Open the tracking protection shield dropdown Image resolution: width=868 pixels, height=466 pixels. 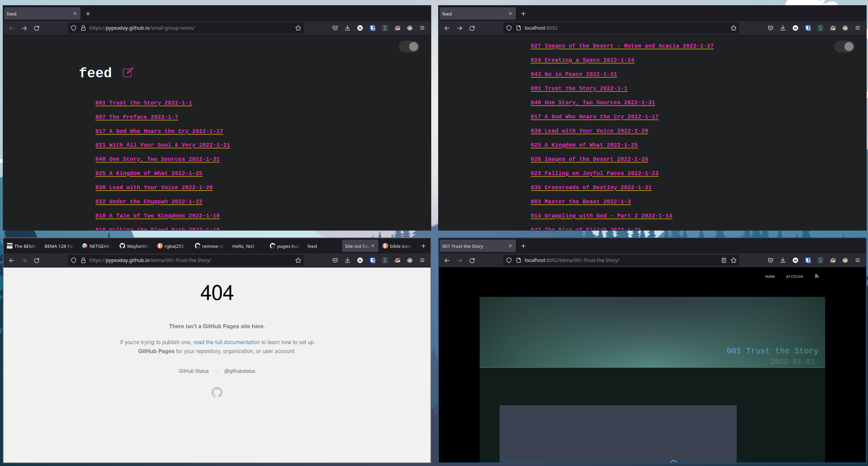73,28
